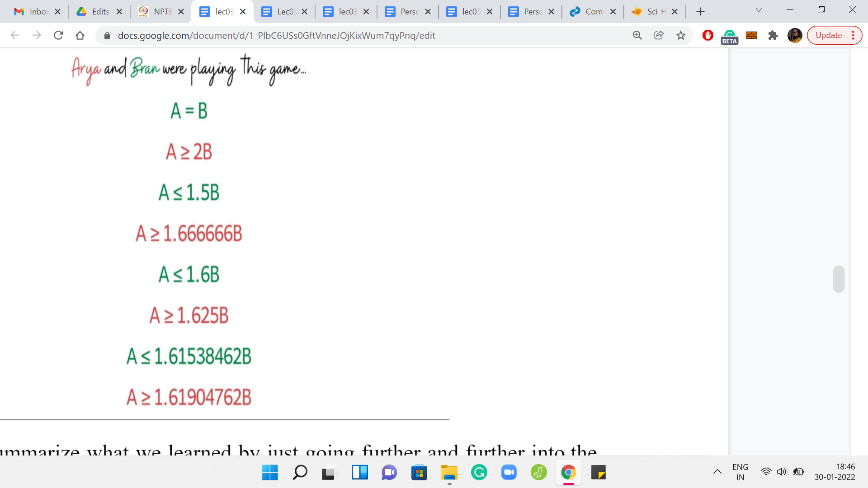Click the share page icon

pos(659,35)
